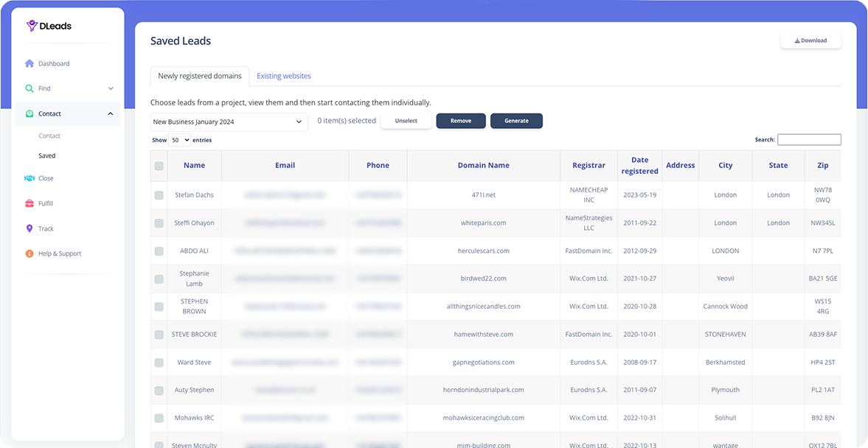The height and width of the screenshot is (448, 868).
Task: Select the Newly registered domains tab
Action: point(201,75)
